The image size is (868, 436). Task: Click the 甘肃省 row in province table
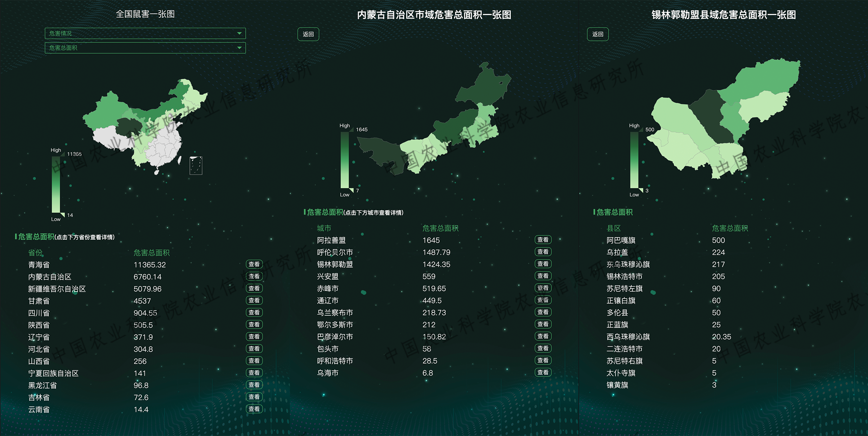click(x=39, y=301)
